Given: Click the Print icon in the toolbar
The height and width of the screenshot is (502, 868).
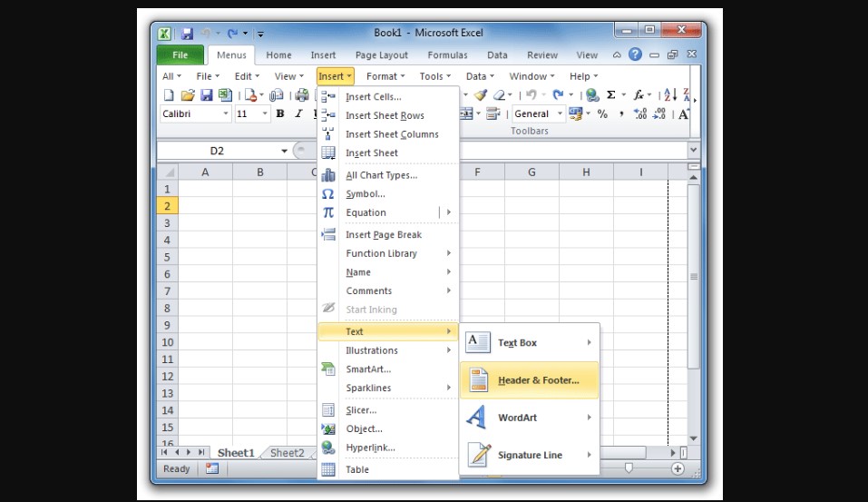Looking at the screenshot, I should click(x=302, y=95).
